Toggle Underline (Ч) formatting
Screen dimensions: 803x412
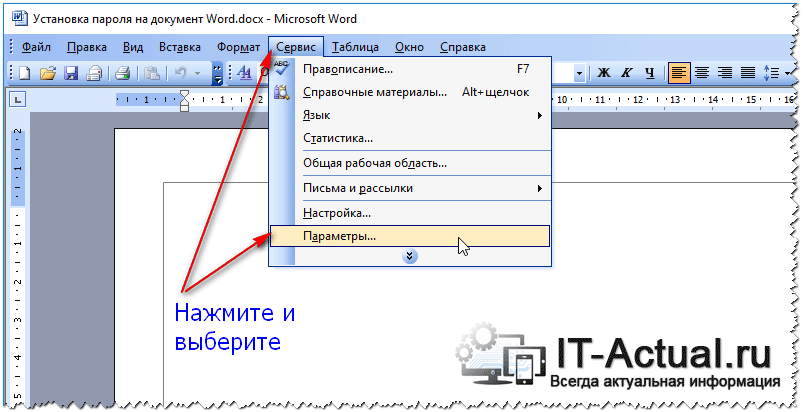[650, 73]
